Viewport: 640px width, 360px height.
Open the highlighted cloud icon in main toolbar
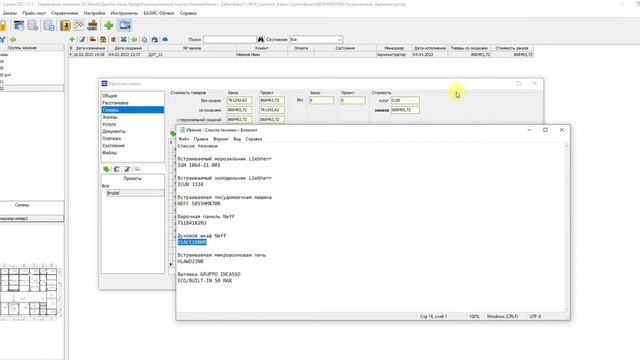(x=125, y=25)
